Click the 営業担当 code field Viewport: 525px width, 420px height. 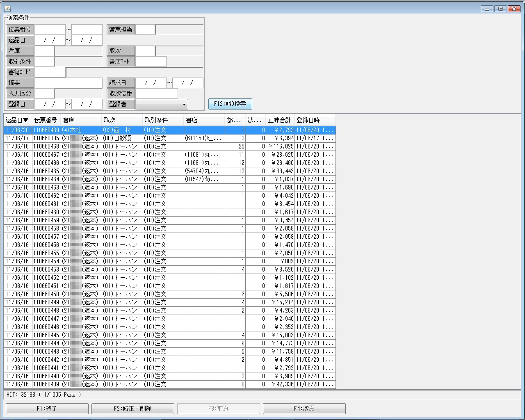pyautogui.click(x=145, y=30)
